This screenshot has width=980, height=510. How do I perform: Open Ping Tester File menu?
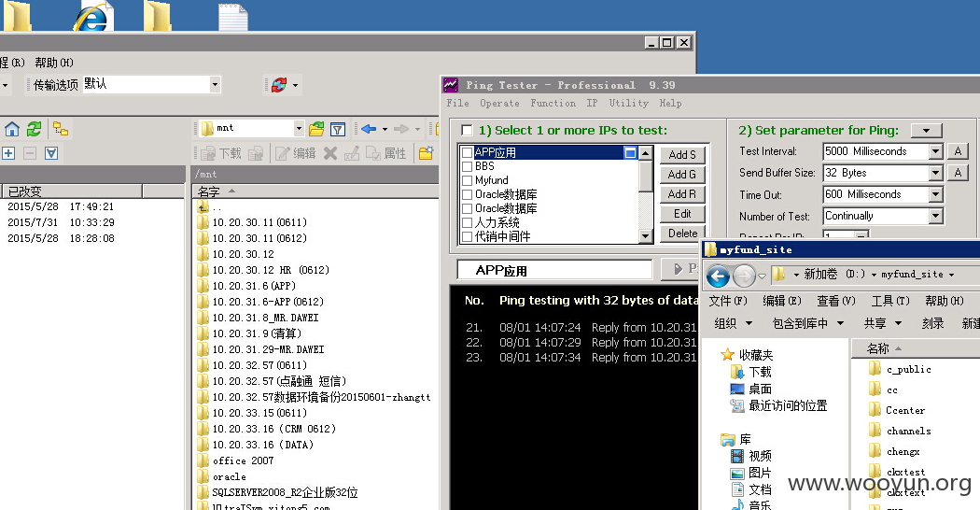click(x=457, y=104)
